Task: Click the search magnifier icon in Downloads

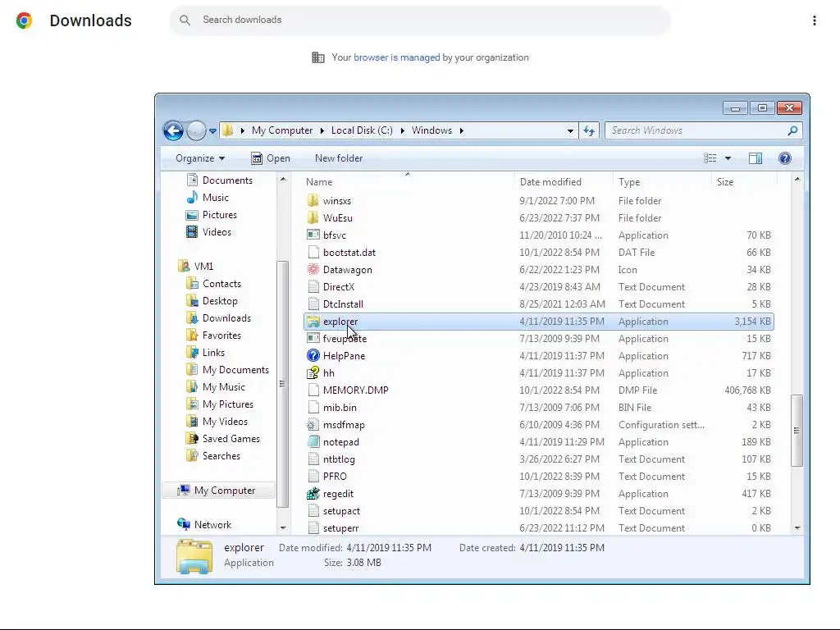Action: [x=185, y=20]
